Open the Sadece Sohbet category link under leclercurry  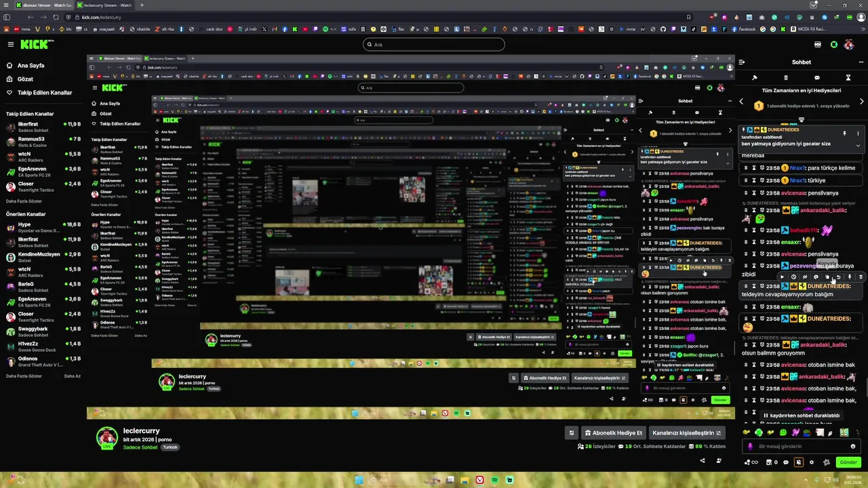pyautogui.click(x=140, y=447)
